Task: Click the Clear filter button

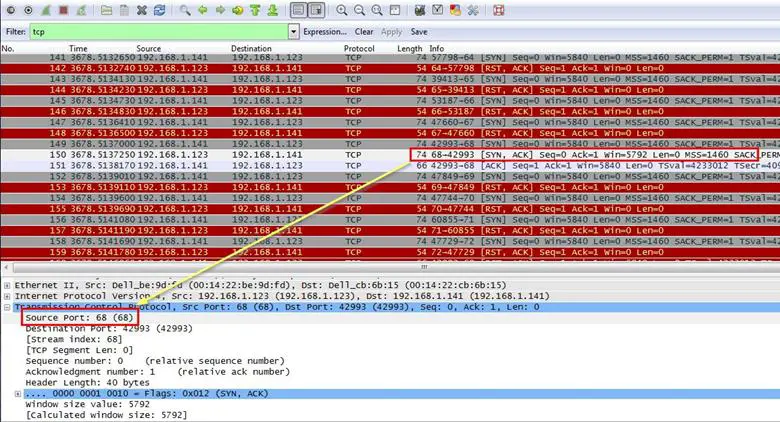Action: click(x=364, y=32)
